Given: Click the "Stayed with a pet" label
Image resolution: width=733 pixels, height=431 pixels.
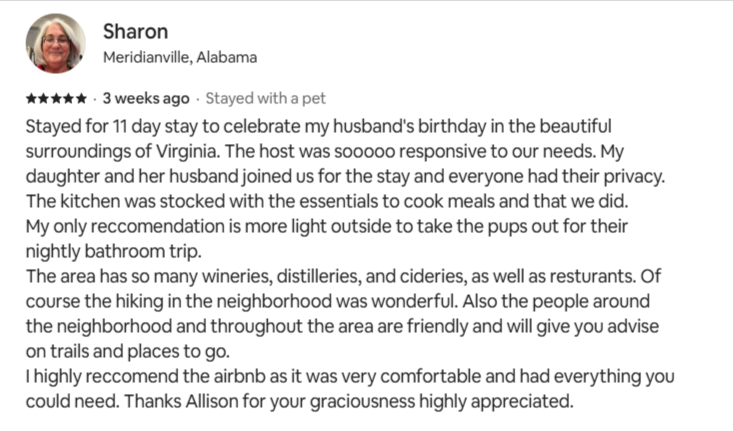Looking at the screenshot, I should (265, 99).
